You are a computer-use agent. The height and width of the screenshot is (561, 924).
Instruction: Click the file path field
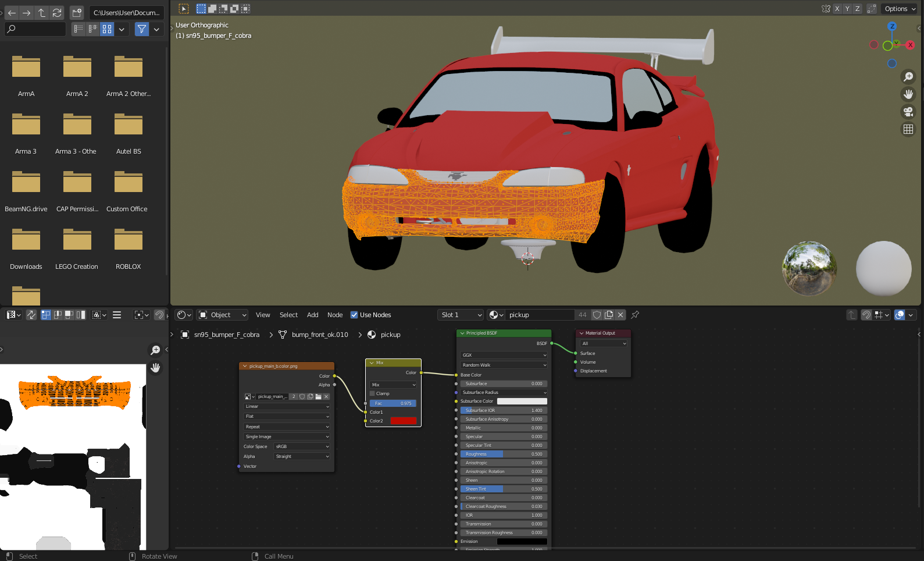pyautogui.click(x=127, y=12)
